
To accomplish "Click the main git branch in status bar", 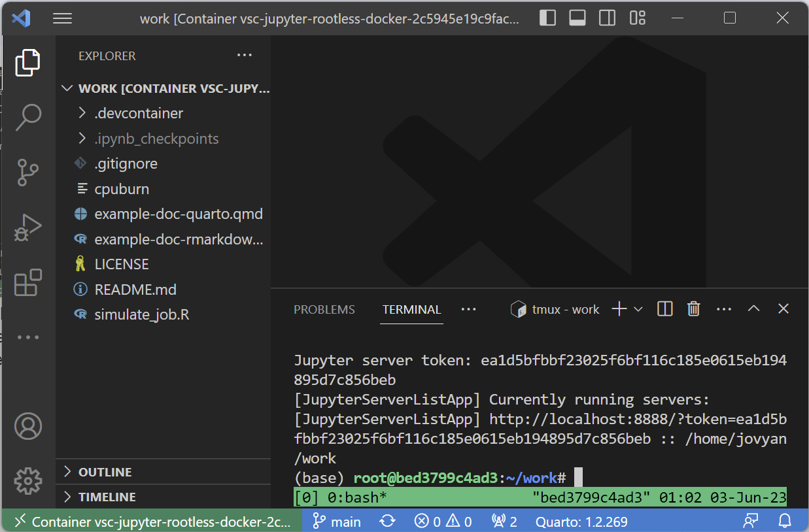I will pyautogui.click(x=337, y=521).
